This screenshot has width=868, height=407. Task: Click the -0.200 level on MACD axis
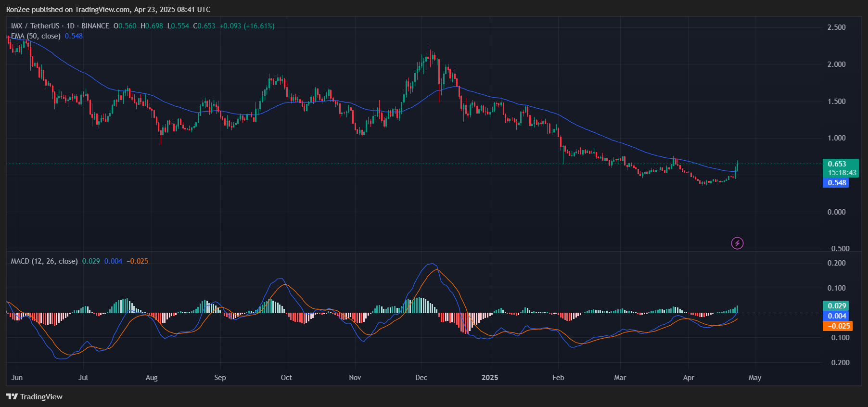(x=836, y=363)
